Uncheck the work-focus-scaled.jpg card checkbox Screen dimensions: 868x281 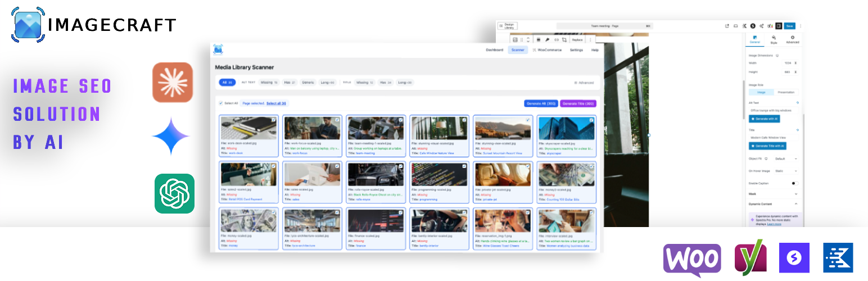[x=337, y=120]
